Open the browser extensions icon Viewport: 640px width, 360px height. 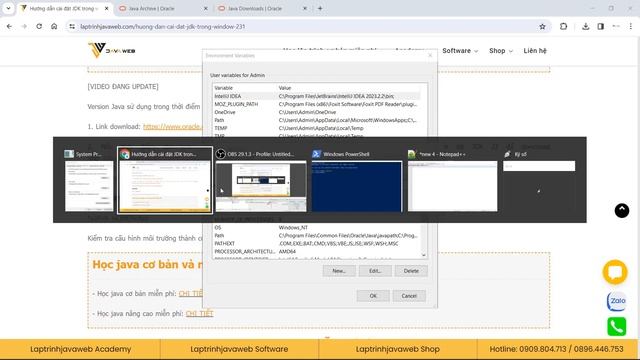click(x=563, y=26)
